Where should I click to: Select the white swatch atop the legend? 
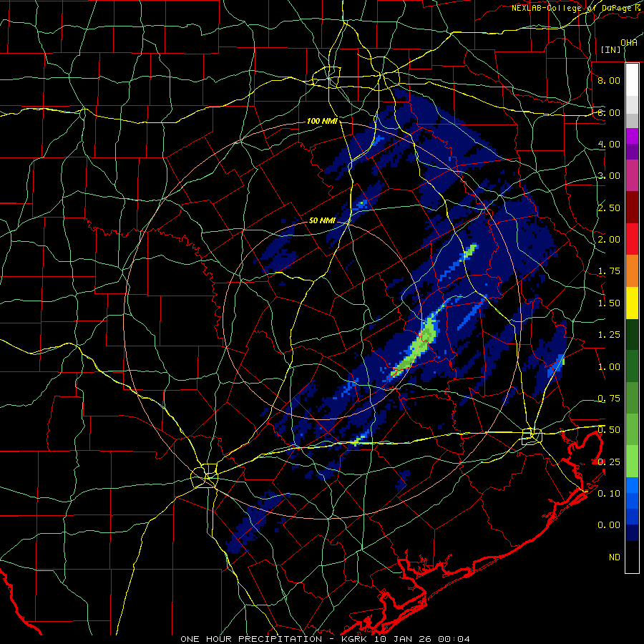click(632, 80)
